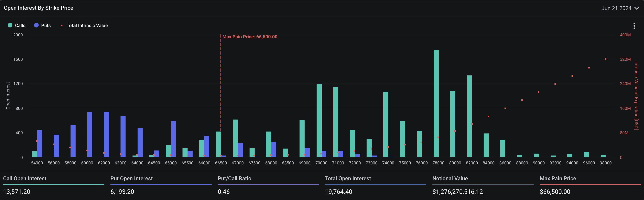Open the three-dot chart options menu
The image size is (644, 200).
634,26
